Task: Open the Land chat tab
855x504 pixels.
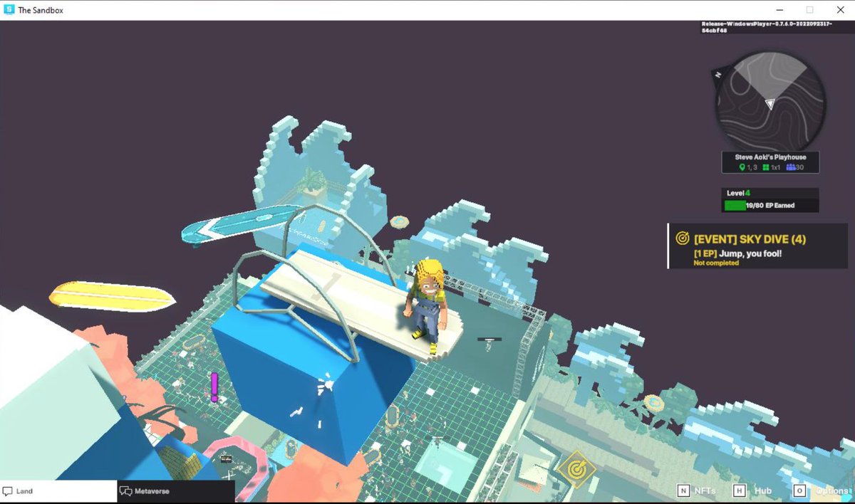Action: (x=58, y=491)
